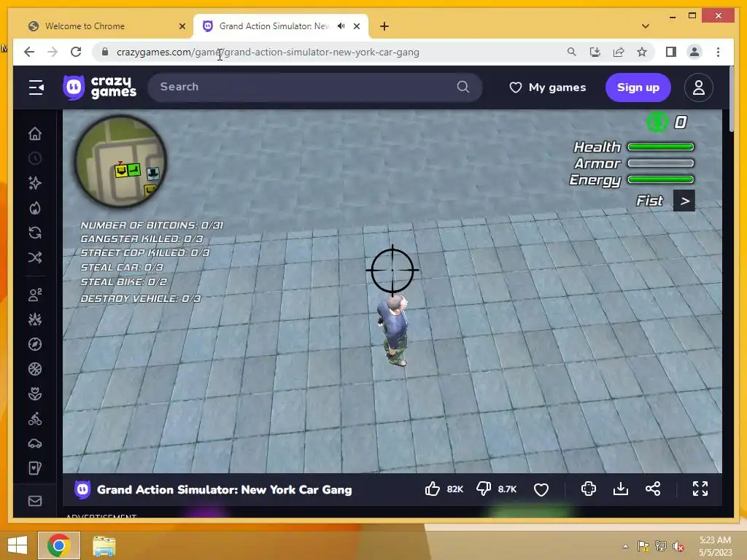Open My games
This screenshot has width=747, height=560.
tap(548, 87)
